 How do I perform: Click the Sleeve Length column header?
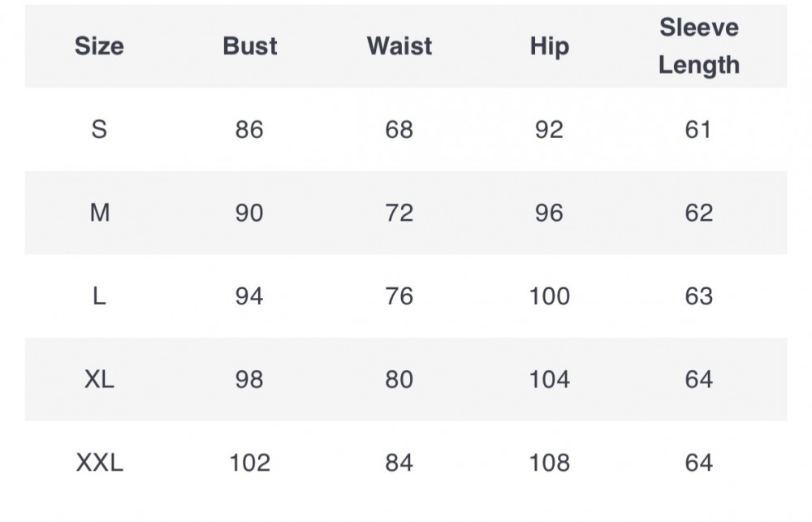tap(698, 46)
